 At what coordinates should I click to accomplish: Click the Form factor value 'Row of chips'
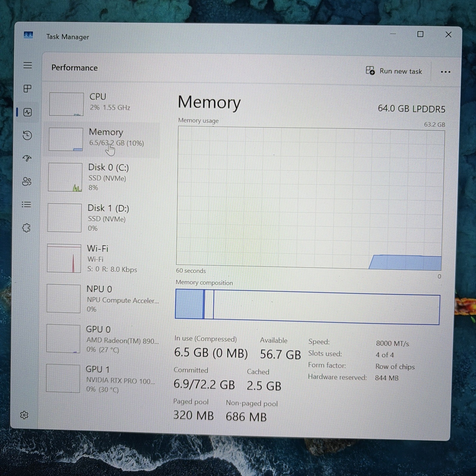point(395,367)
